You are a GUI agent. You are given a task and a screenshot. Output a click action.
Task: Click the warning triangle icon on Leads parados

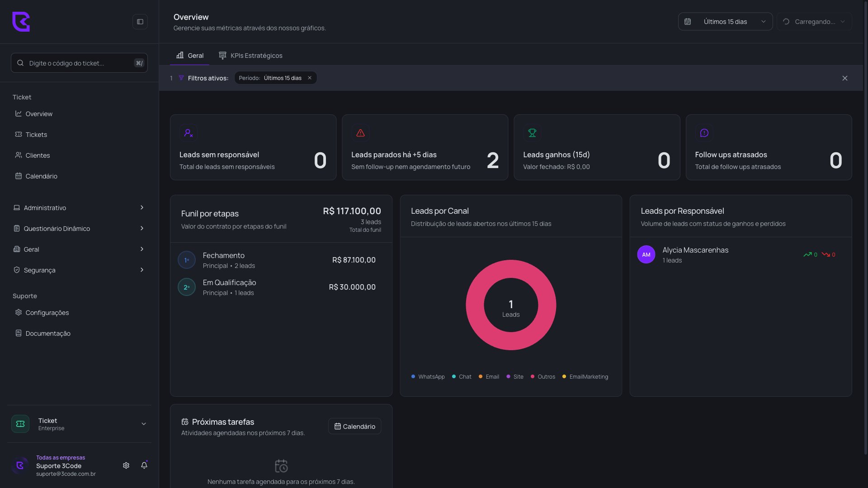(x=360, y=133)
